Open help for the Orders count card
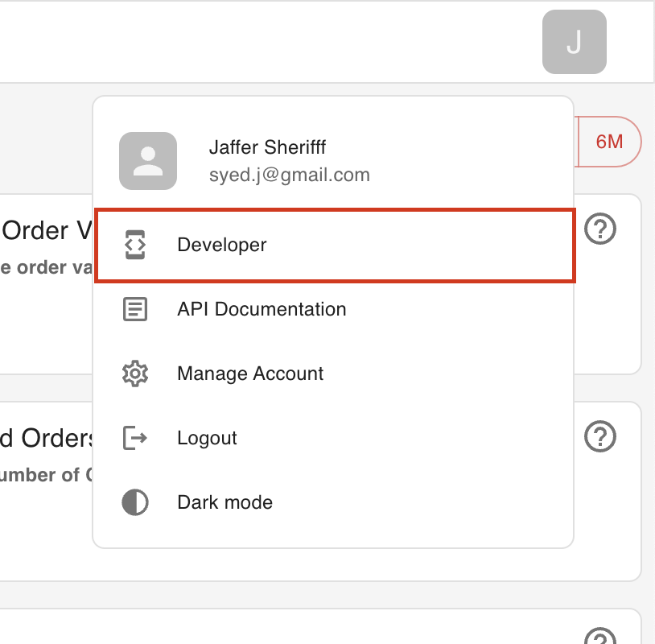Screen dimensions: 655x644 click(x=600, y=436)
